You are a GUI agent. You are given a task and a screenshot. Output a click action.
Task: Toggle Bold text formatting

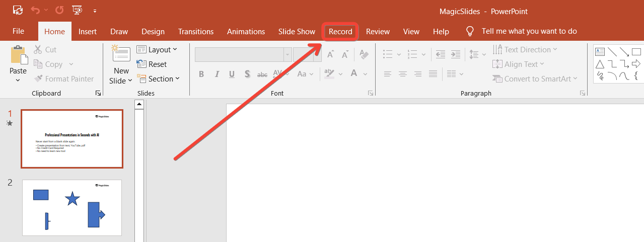coord(201,74)
